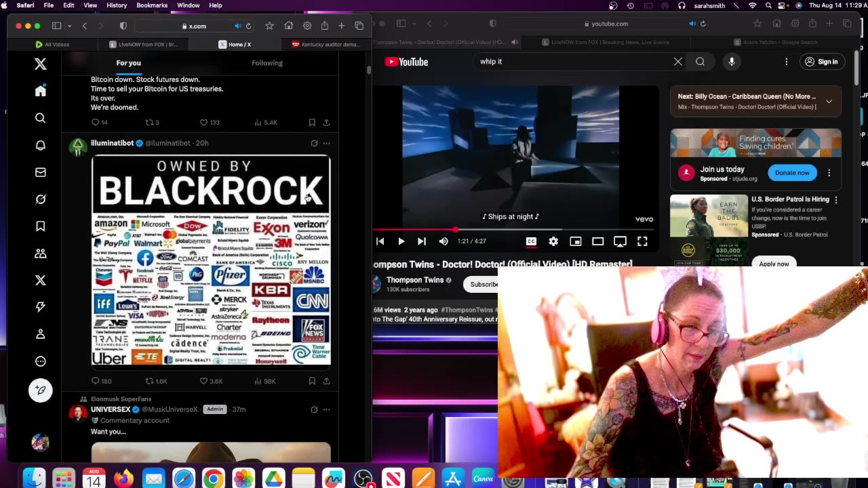Image resolution: width=868 pixels, height=488 pixels.
Task: Open the Owned by BlackRock image
Action: (x=211, y=260)
